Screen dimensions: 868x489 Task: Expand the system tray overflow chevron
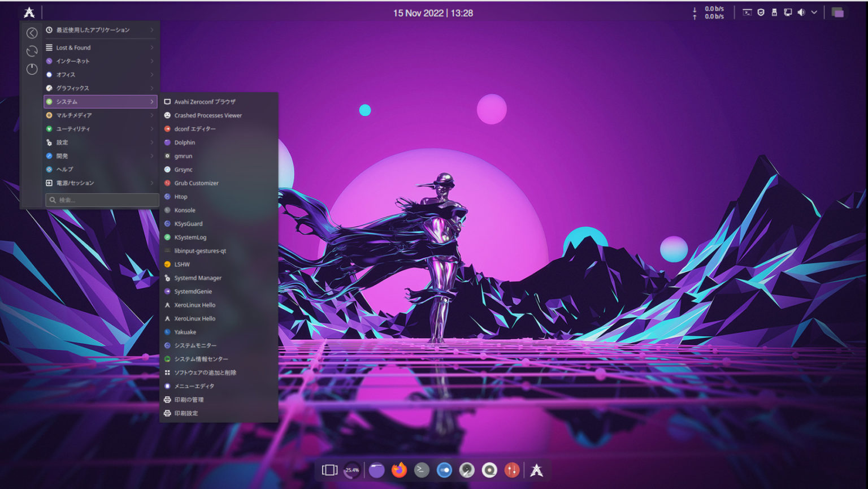pyautogui.click(x=814, y=12)
